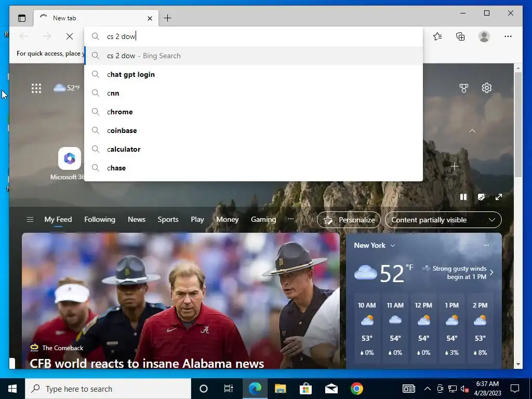Open Cortana from taskbar
Screen dimensions: 532x399
click(204, 389)
